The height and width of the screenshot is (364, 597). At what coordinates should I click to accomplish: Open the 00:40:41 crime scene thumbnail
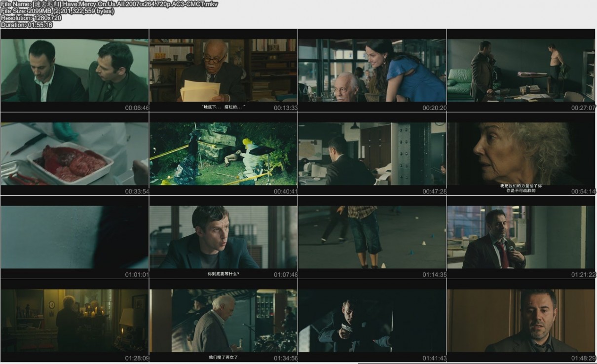pyautogui.click(x=224, y=154)
